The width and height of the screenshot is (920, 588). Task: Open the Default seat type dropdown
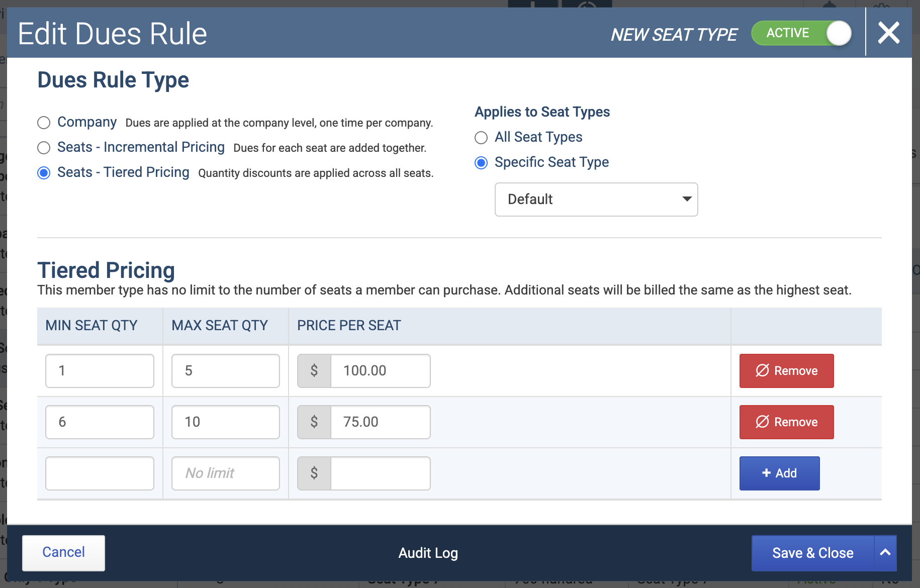pyautogui.click(x=596, y=200)
